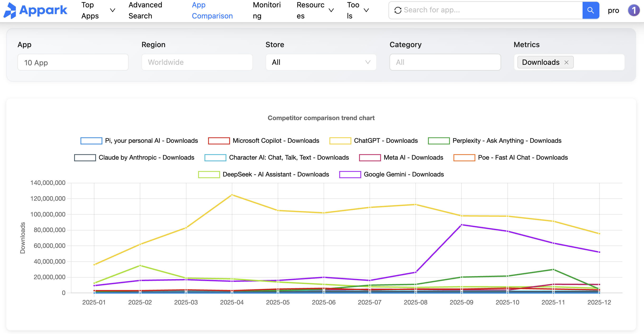Screen dimensions: 644x334
Task: Click the Resources chevron arrow
Action: [x=331, y=10]
